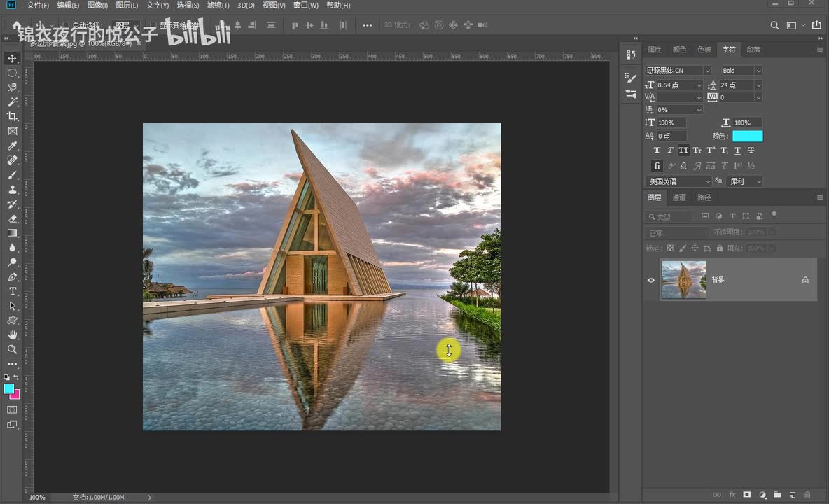Open the 思源黑体 CN font family dropdown
The image size is (829, 504).
click(x=707, y=71)
